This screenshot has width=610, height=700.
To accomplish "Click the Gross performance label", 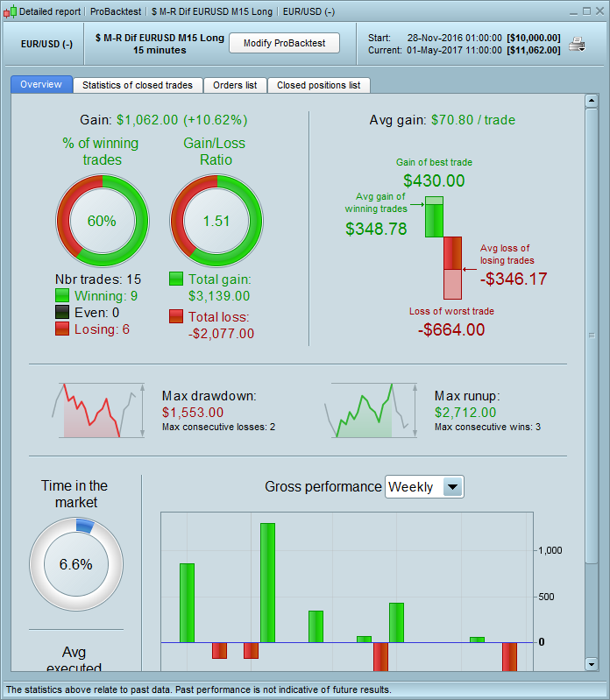I will click(x=323, y=486).
